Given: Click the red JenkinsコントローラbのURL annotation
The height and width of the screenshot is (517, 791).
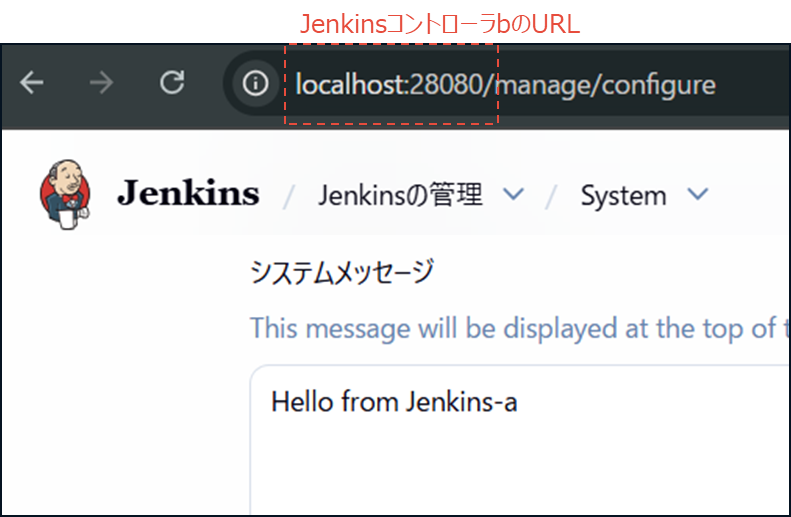Looking at the screenshot, I should pos(441,24).
